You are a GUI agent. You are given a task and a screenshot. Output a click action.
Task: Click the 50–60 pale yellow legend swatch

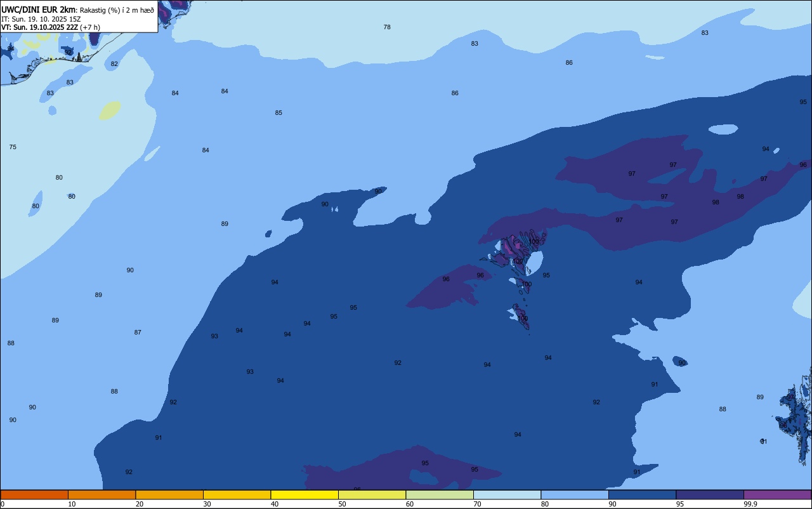[x=372, y=494]
